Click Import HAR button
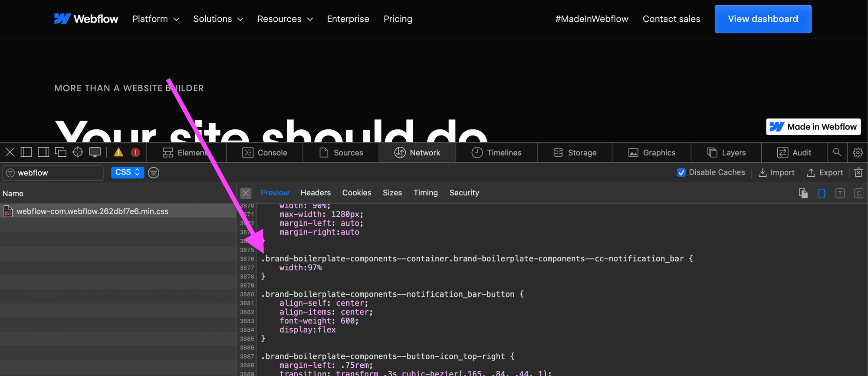The image size is (868, 376). point(776,172)
